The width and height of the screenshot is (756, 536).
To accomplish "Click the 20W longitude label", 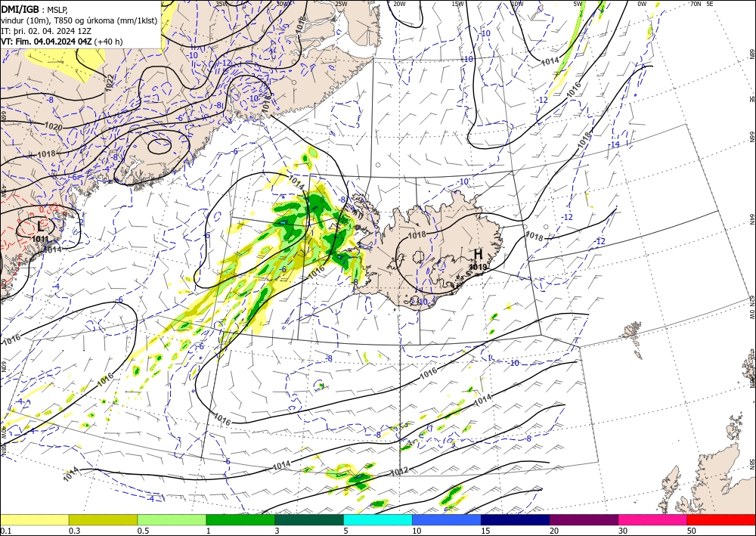I will [x=398, y=4].
